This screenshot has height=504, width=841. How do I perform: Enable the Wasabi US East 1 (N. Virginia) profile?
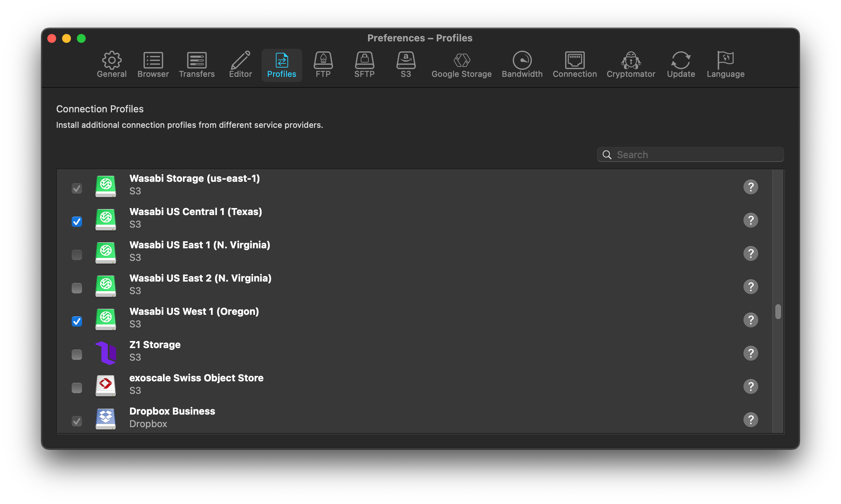pos(77,255)
